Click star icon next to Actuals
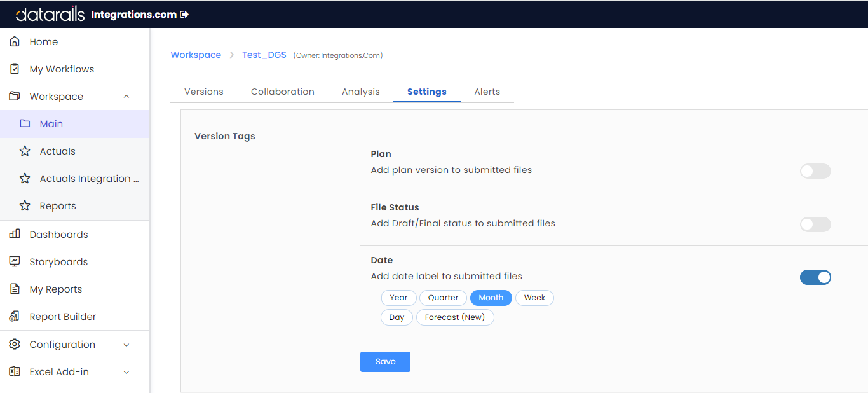 point(25,151)
